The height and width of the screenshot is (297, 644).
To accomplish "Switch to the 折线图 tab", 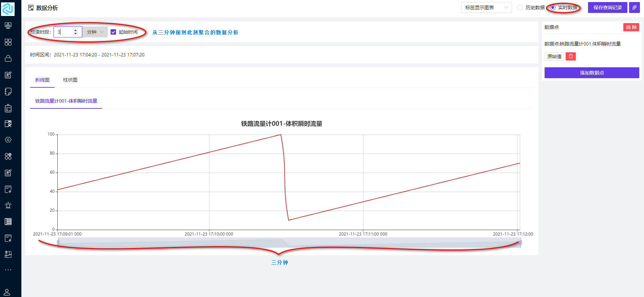I will pyautogui.click(x=42, y=80).
